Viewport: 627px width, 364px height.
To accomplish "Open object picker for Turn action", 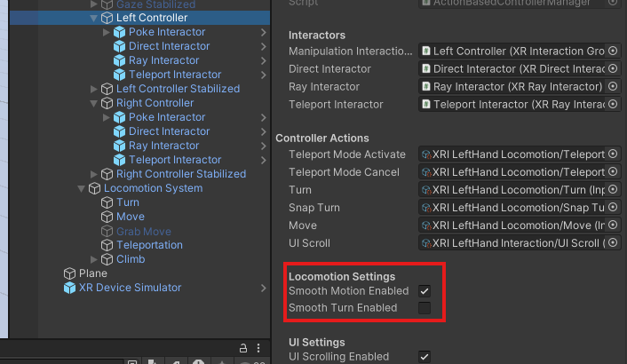I will tap(613, 190).
